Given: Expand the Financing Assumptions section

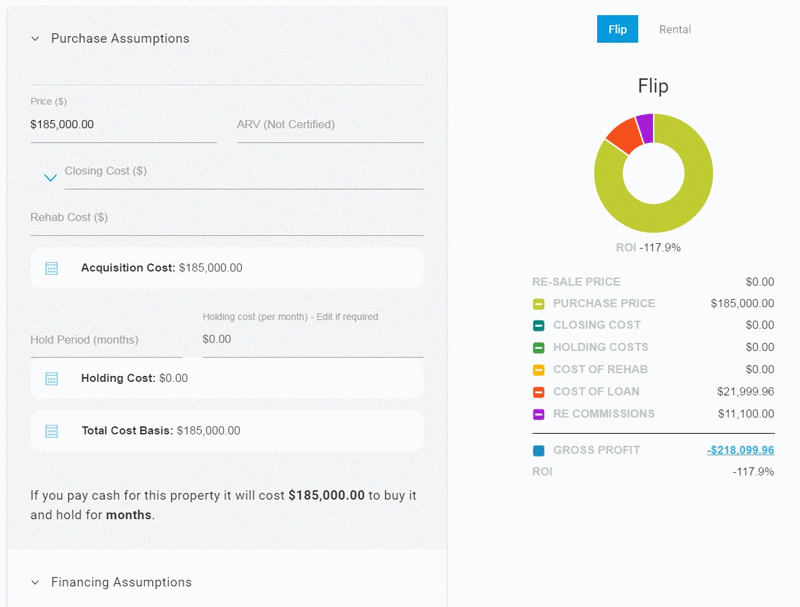Looking at the screenshot, I should [34, 582].
